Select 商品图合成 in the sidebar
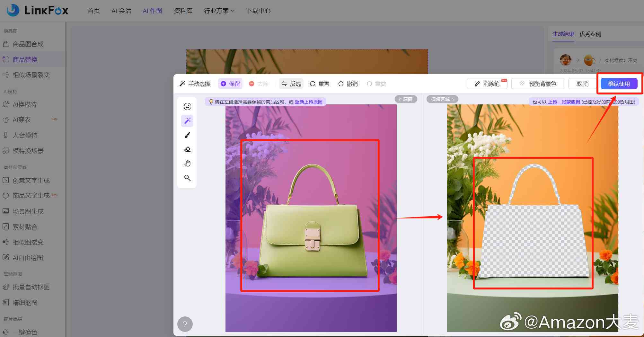The image size is (644, 337). pyautogui.click(x=32, y=44)
